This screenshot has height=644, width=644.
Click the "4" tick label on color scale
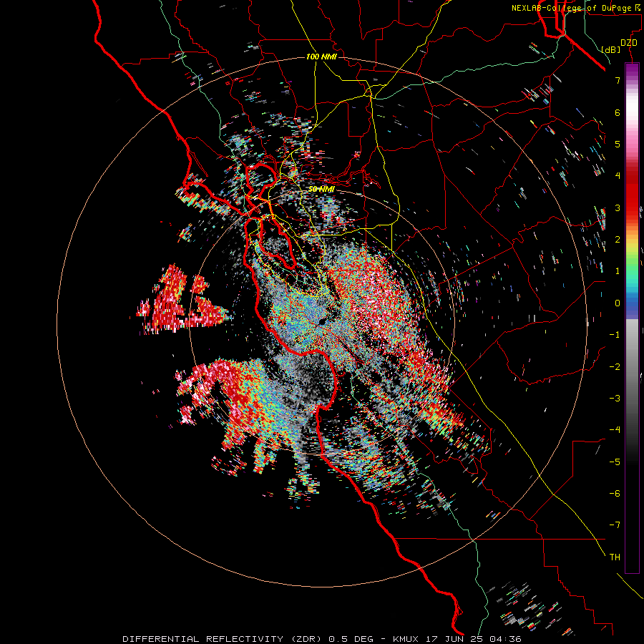[x=618, y=176]
